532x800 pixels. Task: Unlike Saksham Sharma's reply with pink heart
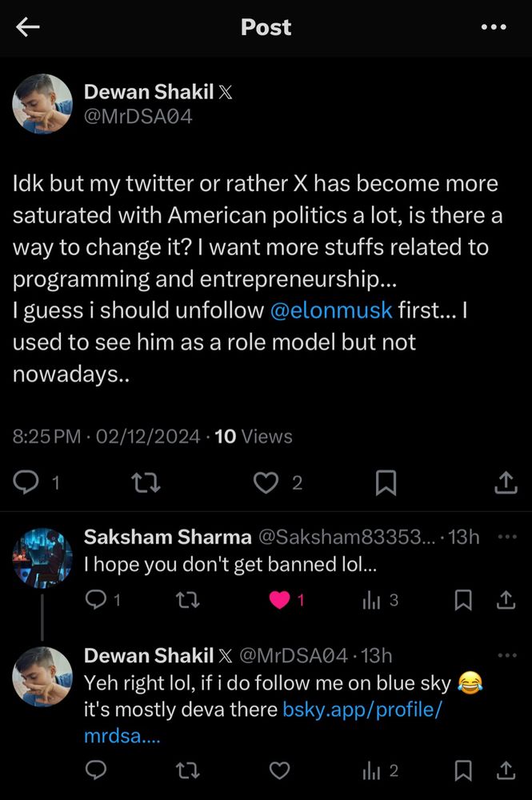[x=279, y=600]
